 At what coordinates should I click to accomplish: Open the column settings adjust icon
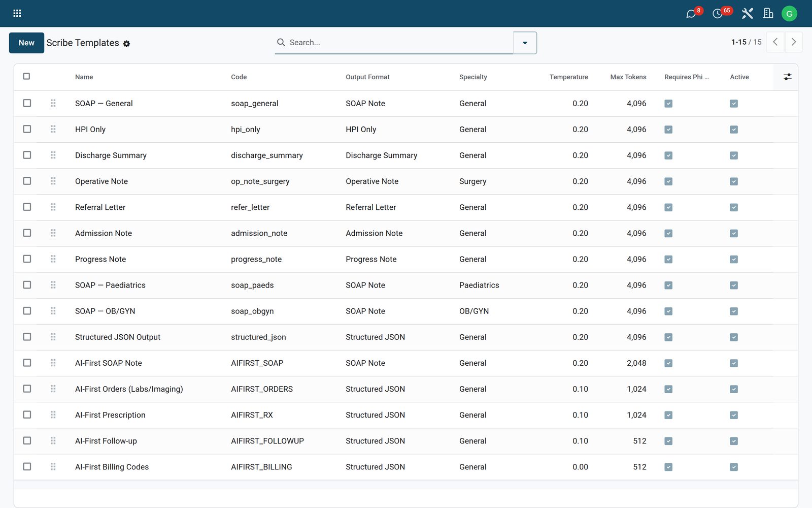click(x=787, y=77)
